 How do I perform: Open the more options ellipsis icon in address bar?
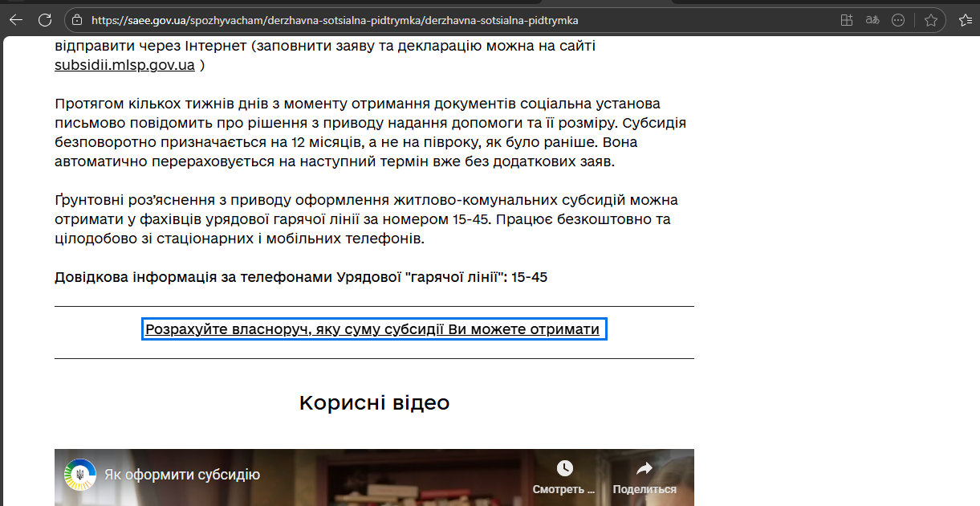point(899,20)
